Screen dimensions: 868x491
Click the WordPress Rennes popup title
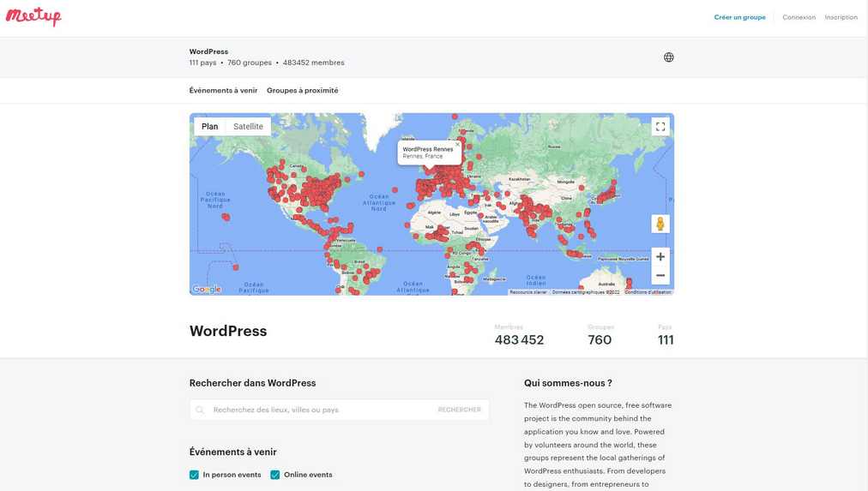click(428, 149)
